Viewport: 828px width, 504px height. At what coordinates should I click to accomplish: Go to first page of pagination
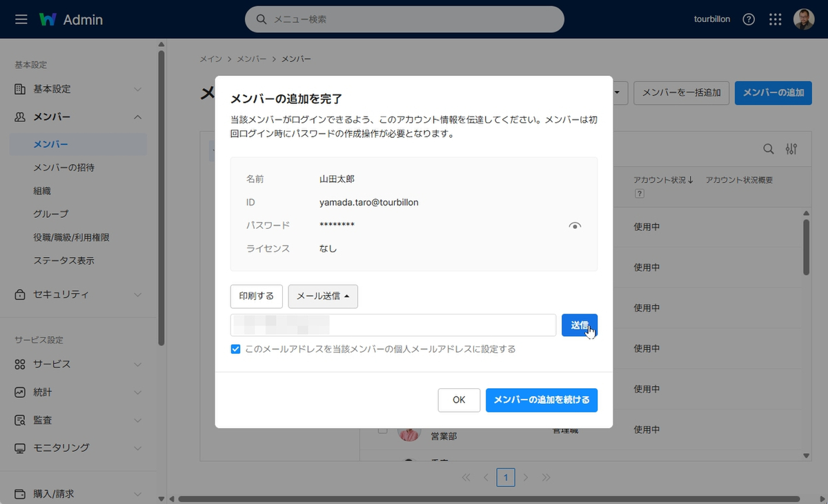[466, 477]
